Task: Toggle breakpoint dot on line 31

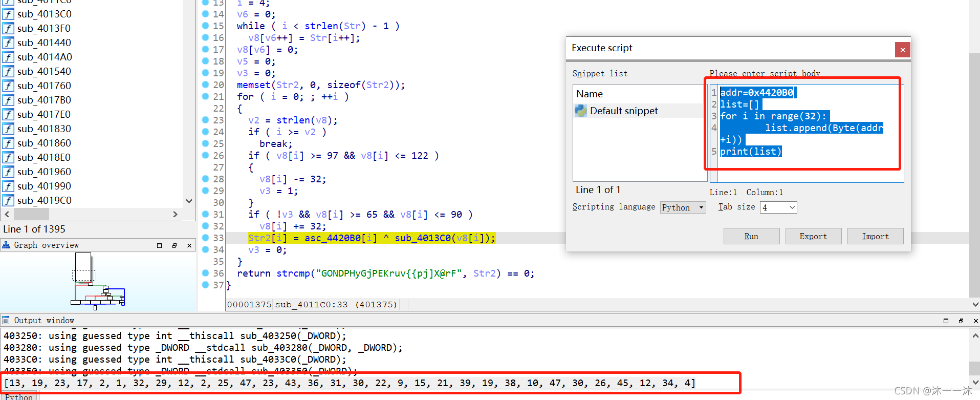Action: click(x=206, y=214)
